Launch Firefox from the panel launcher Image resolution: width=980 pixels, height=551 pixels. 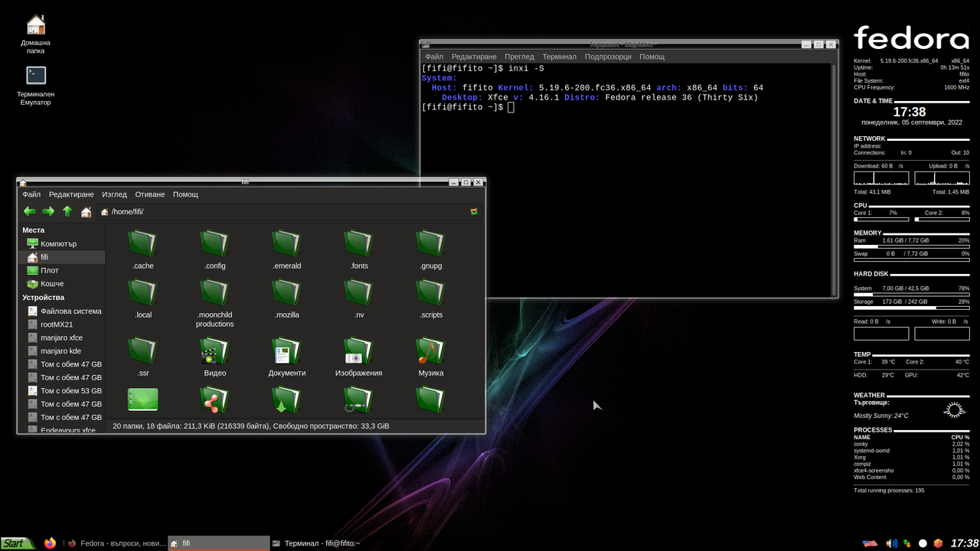(51, 543)
